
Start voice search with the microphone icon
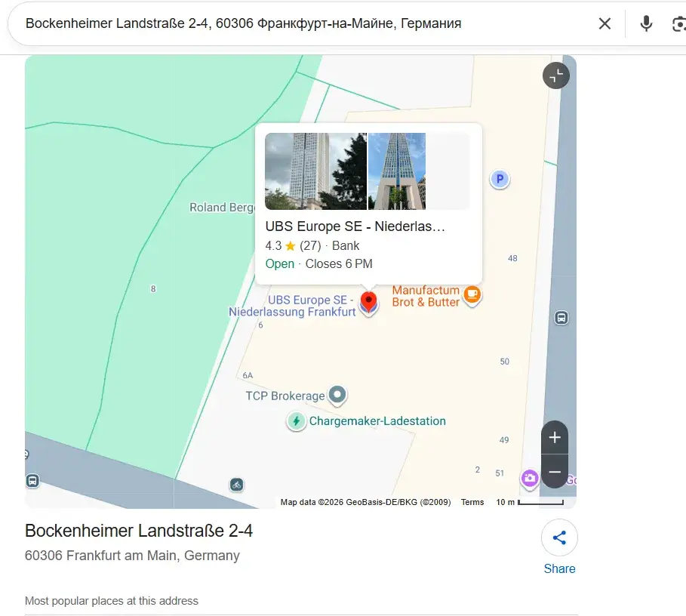pos(646,23)
